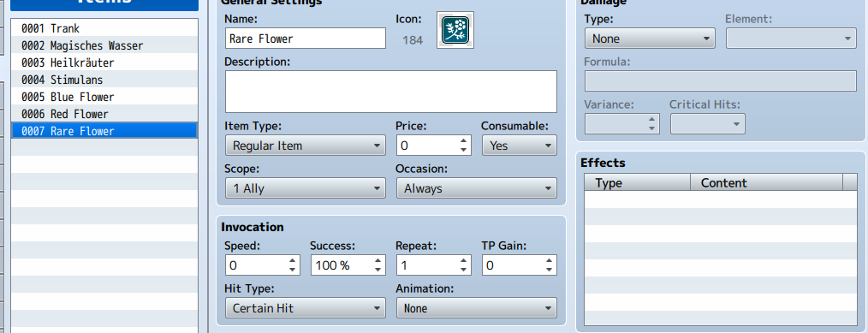Decrease Price with the down arrow
868x333 pixels.
465,150
